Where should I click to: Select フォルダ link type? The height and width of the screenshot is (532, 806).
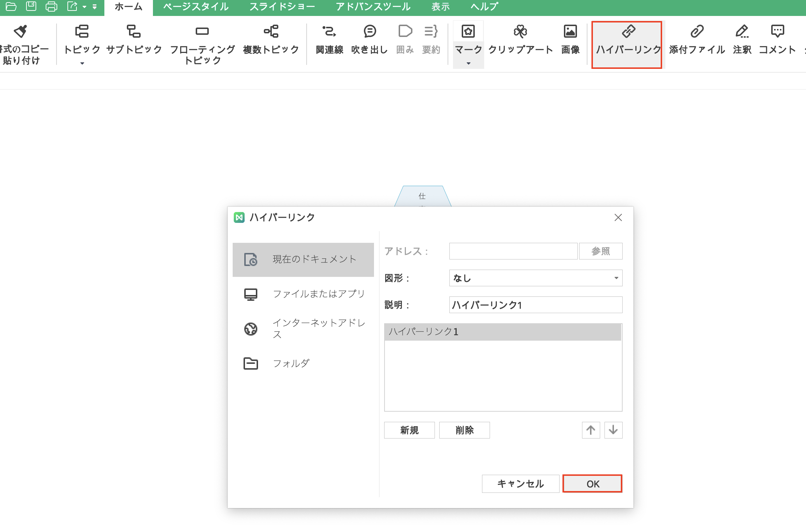pyautogui.click(x=303, y=363)
